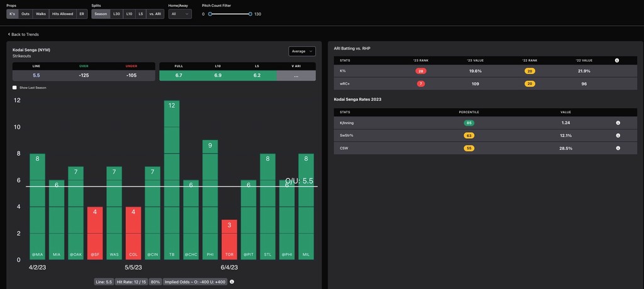Click the Kodai Senga (NYM) title
644x289 pixels.
31,50
